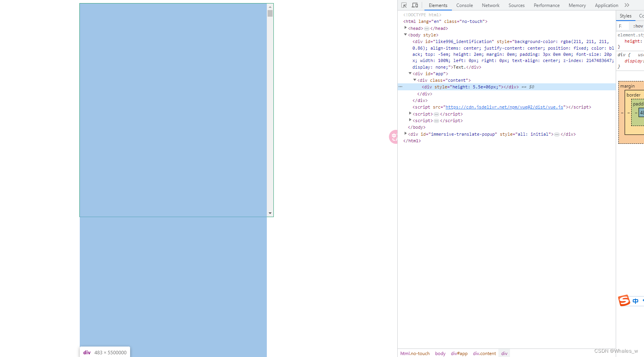Screen dimensions: 644x357
Task: Open the Memory tab
Action: pos(577,5)
